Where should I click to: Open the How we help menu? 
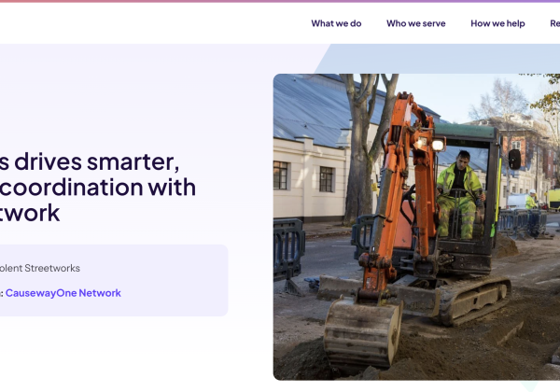pos(497,23)
